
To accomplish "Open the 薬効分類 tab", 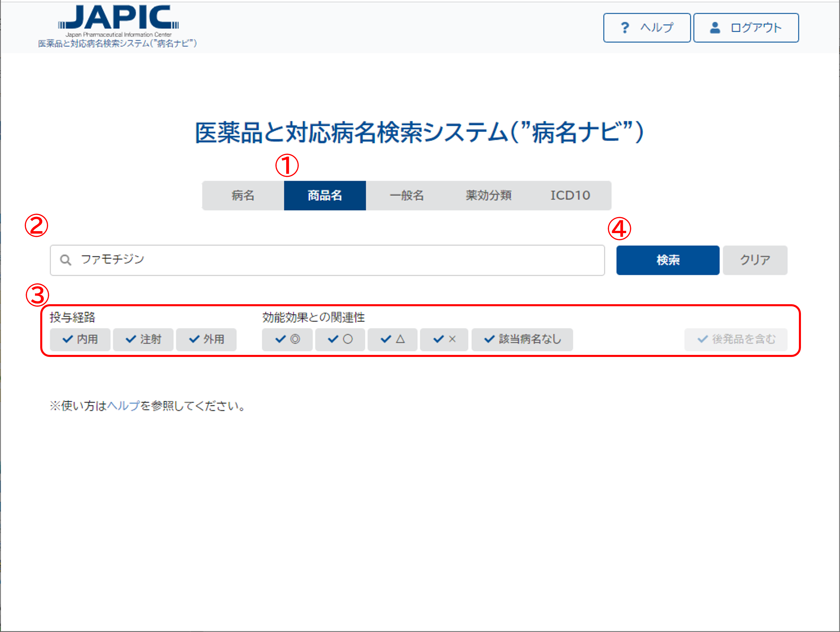I will click(488, 196).
